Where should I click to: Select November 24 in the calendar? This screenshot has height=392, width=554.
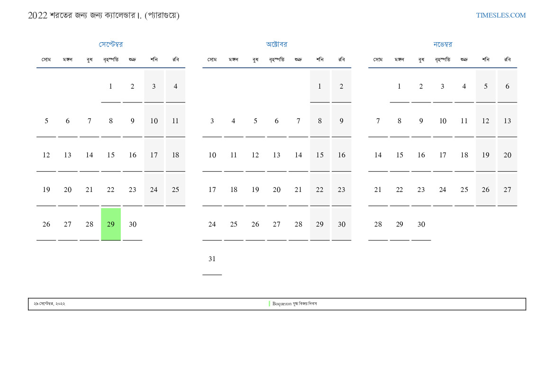coord(443,190)
